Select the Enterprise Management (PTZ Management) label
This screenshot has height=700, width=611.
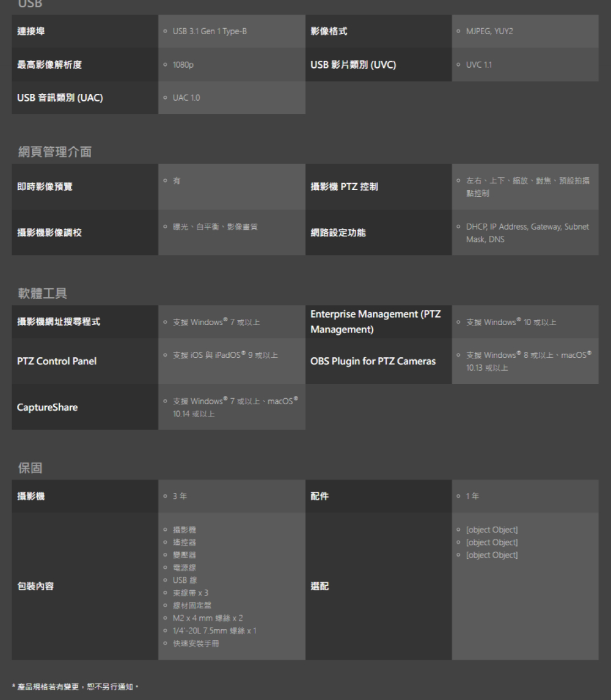375,322
